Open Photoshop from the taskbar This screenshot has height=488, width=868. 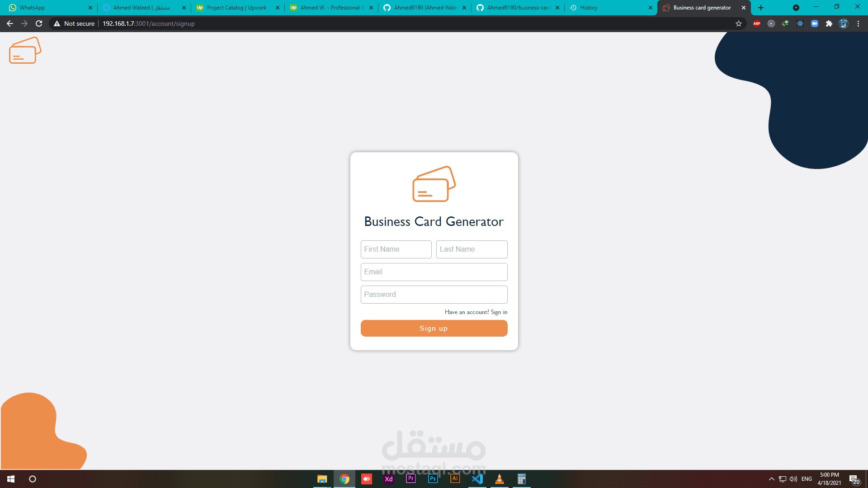tap(433, 479)
